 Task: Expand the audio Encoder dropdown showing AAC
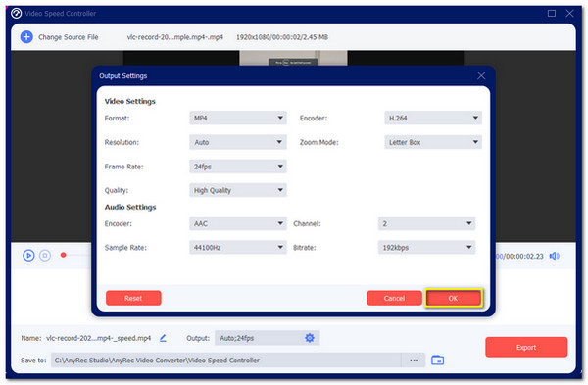coord(238,223)
